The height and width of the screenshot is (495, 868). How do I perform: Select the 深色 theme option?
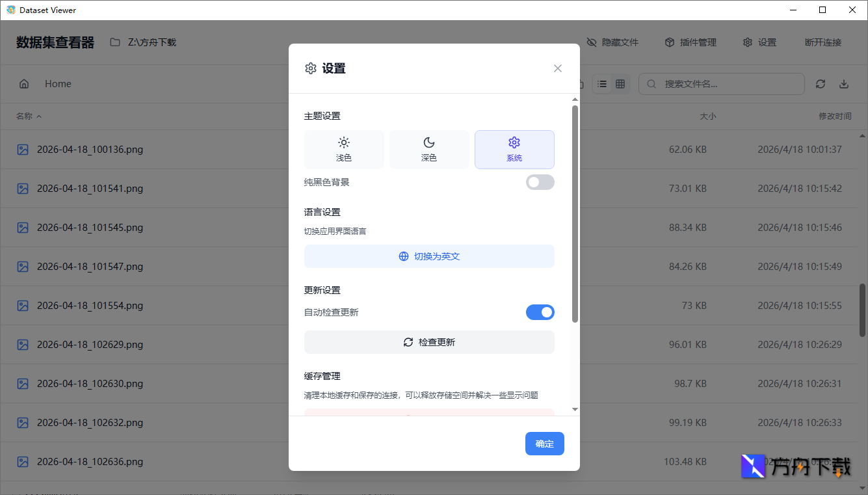pos(429,149)
